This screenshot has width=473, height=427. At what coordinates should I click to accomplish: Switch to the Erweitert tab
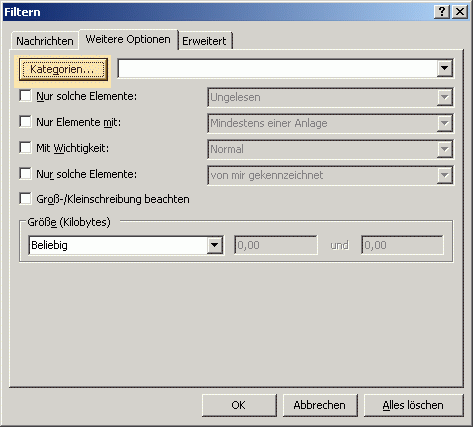point(205,41)
